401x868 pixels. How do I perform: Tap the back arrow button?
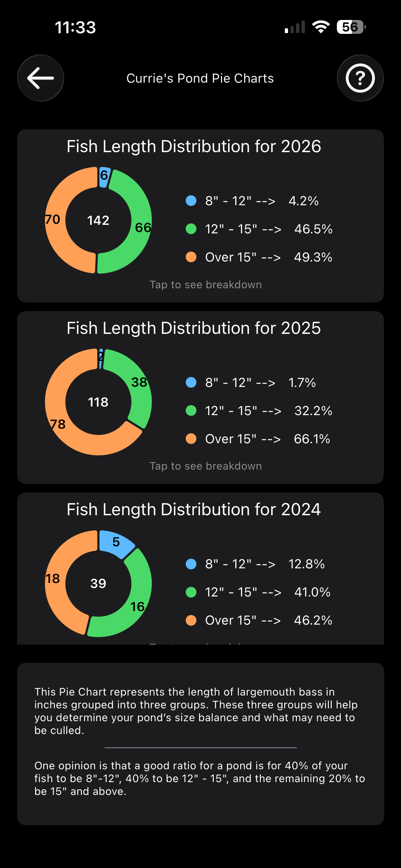point(41,78)
